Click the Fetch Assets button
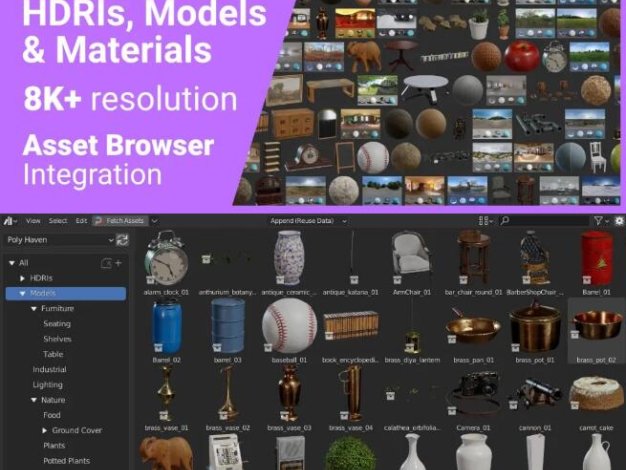Image resolution: width=626 pixels, height=470 pixels. point(120,221)
